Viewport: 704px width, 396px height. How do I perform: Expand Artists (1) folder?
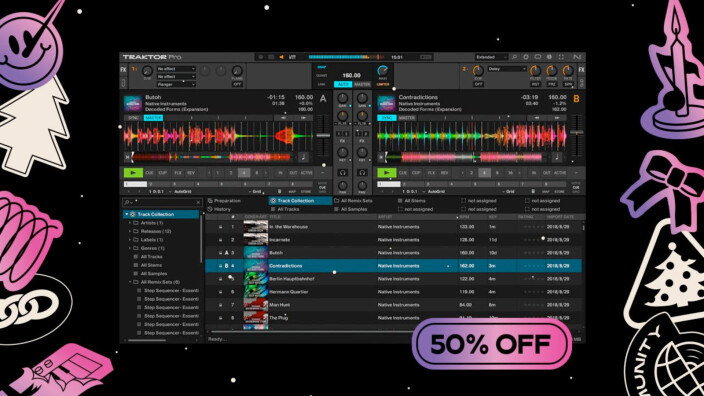131,223
